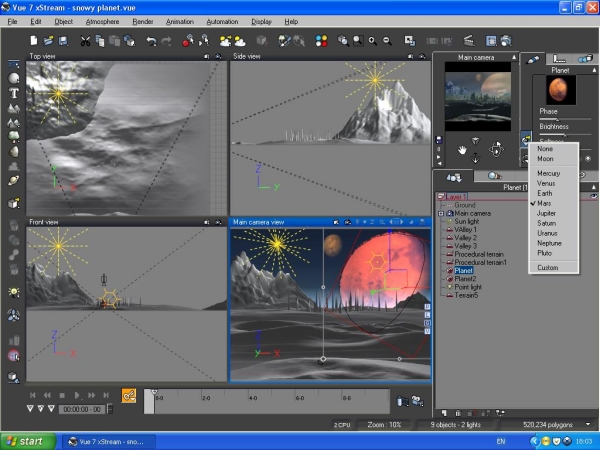The width and height of the screenshot is (600, 450).
Task: Click the four colored circles display icon
Action: click(321, 41)
